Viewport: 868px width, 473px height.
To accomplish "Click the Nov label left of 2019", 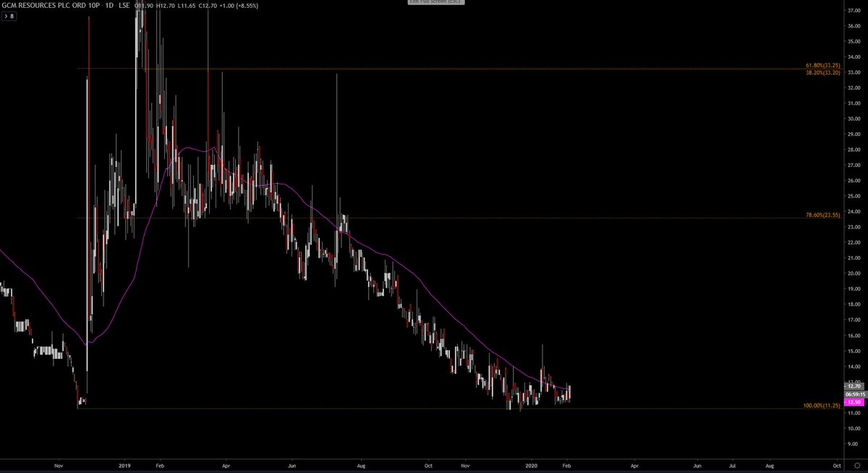I will click(59, 467).
